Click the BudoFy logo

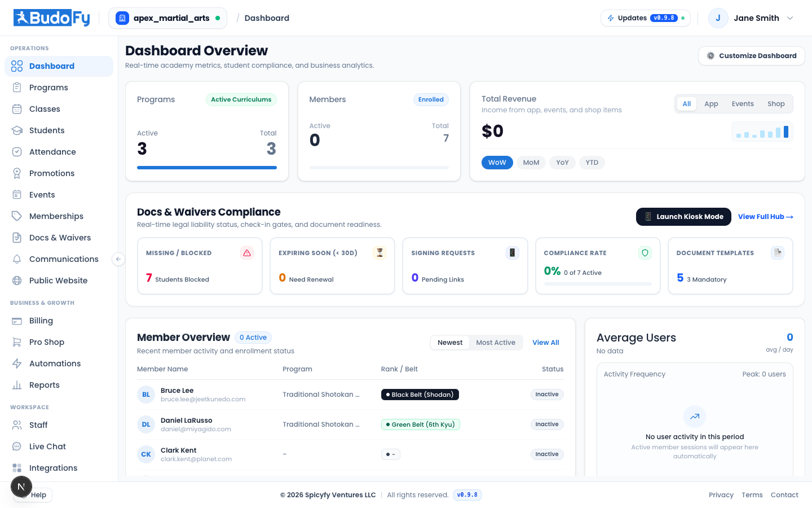(52, 18)
